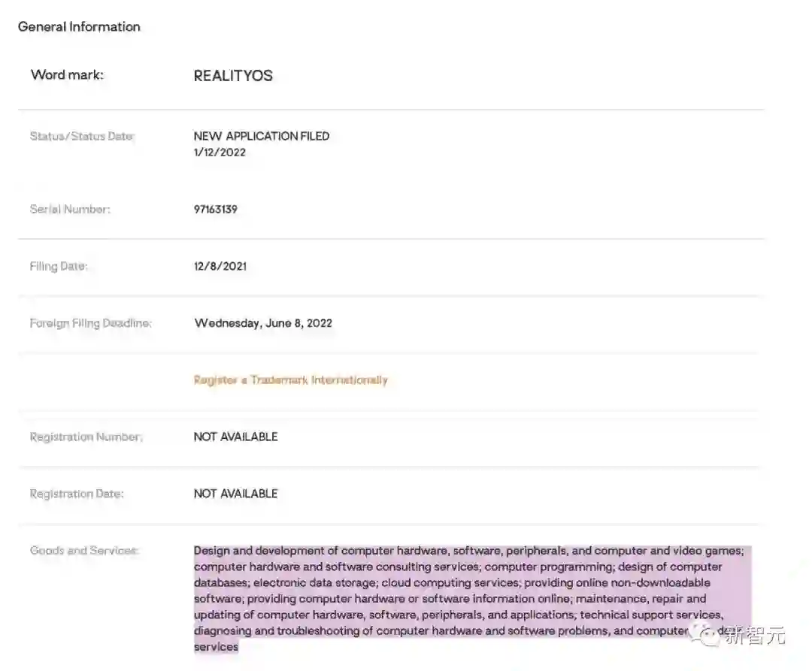
Task: Click the Register a Trademark Internationally link
Action: (x=290, y=380)
